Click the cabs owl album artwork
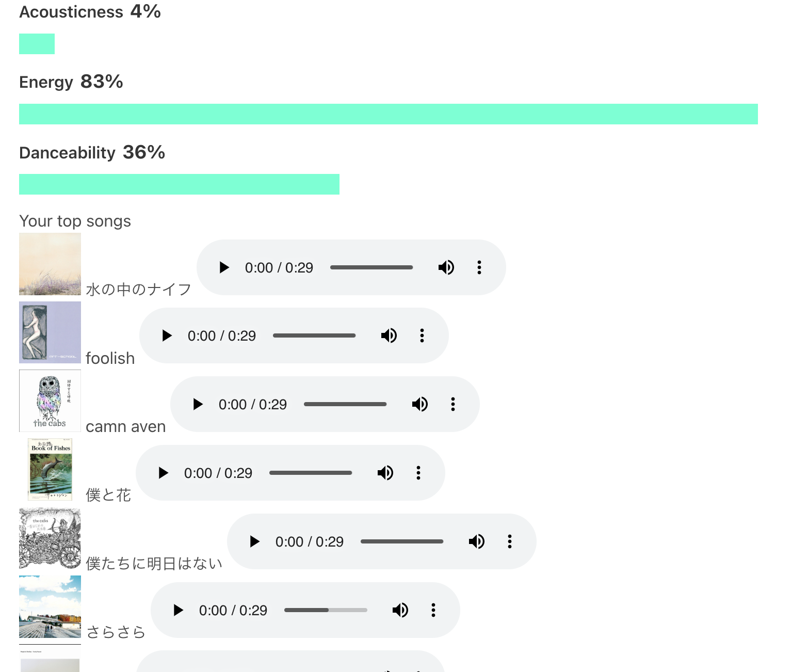 click(50, 401)
